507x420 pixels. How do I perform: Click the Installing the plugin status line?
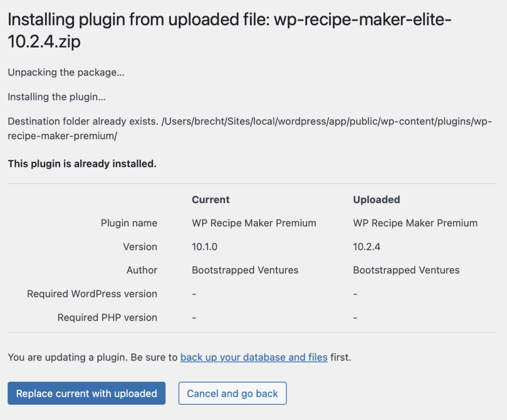pyautogui.click(x=56, y=97)
